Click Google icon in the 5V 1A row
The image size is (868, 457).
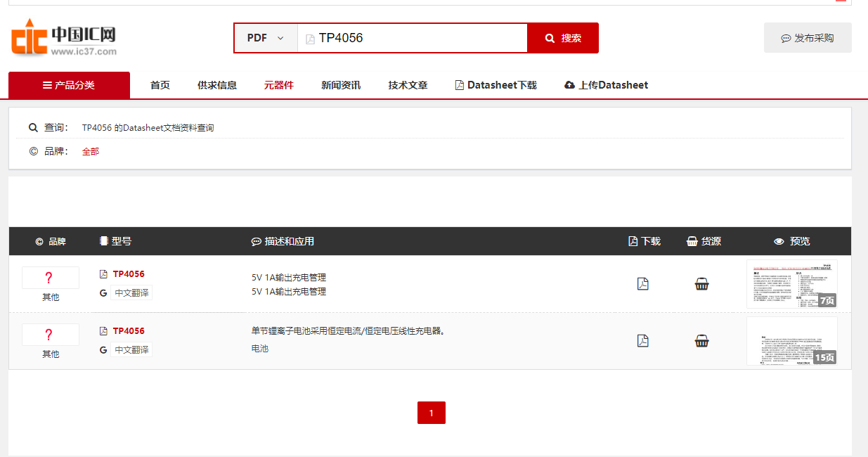[x=103, y=292]
